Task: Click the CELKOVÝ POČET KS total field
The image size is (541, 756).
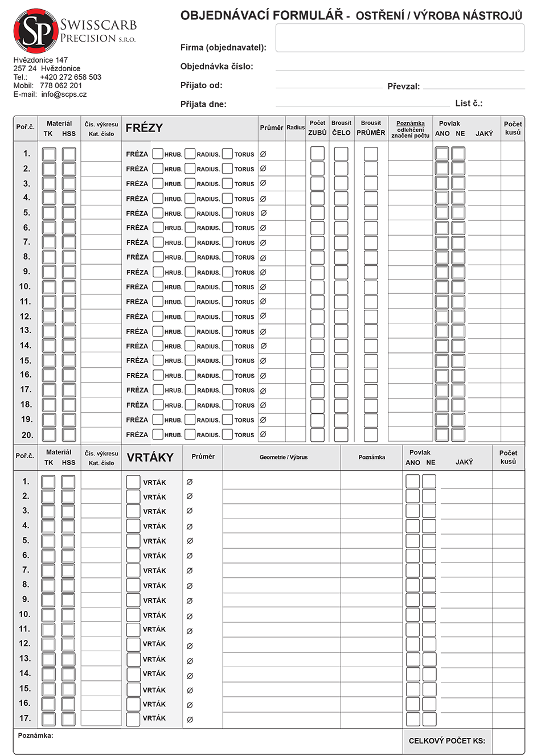Action: [446, 741]
